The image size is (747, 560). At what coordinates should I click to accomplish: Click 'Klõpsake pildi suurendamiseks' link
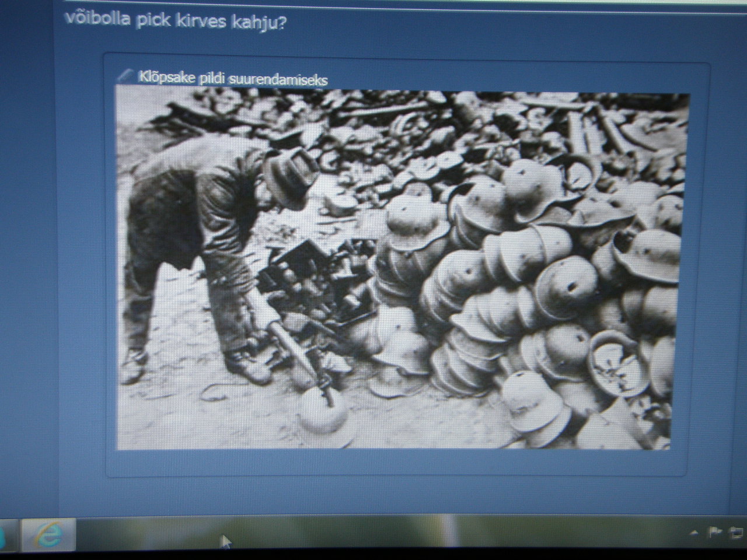click(x=233, y=79)
